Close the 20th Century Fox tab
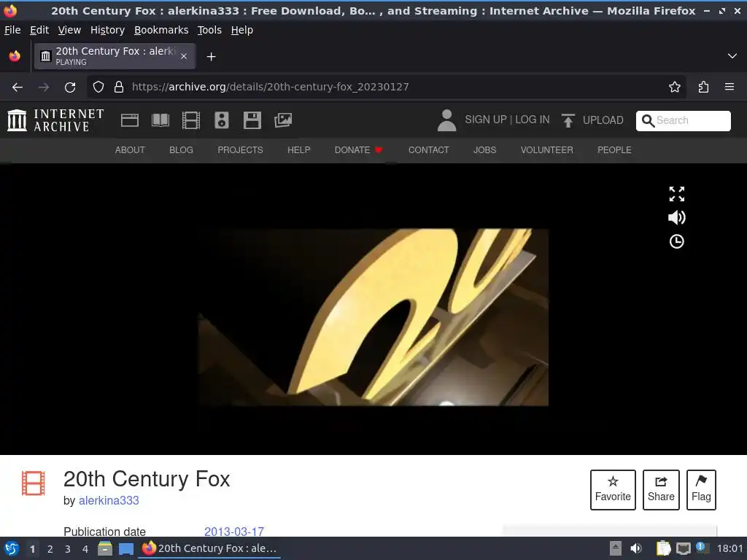The height and width of the screenshot is (560, 747). (x=184, y=56)
